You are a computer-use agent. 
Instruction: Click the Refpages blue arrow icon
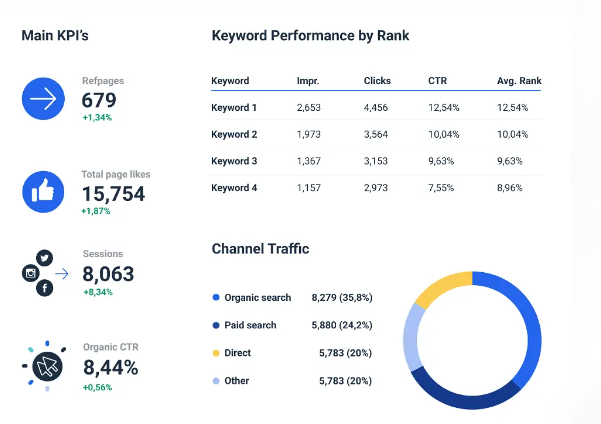click(43, 99)
